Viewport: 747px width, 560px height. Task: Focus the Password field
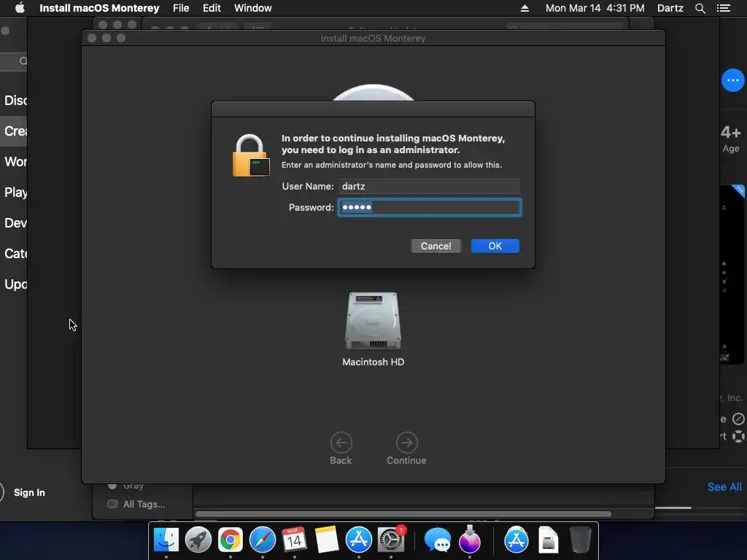pyautogui.click(x=429, y=207)
